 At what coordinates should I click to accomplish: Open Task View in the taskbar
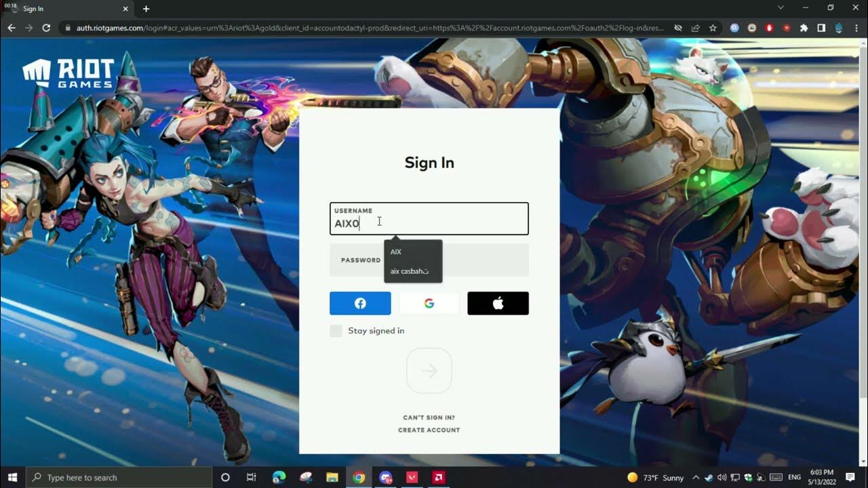click(251, 477)
